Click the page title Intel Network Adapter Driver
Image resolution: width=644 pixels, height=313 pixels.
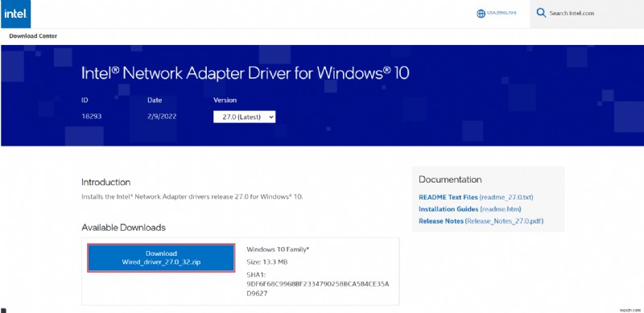pos(246,73)
